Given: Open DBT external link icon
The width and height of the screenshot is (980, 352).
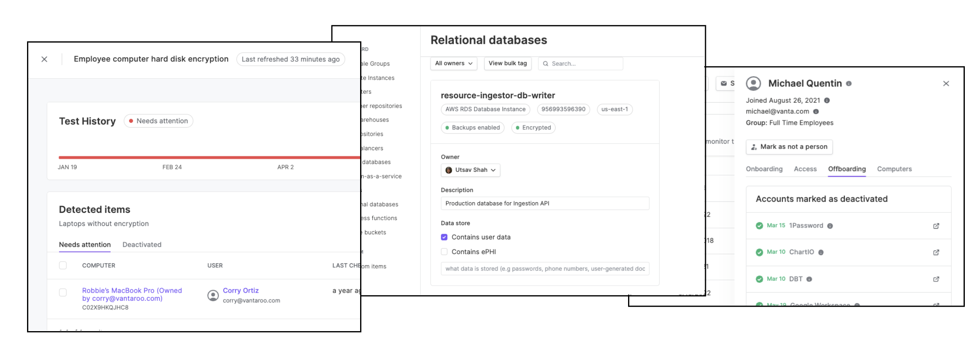Looking at the screenshot, I should point(936,279).
